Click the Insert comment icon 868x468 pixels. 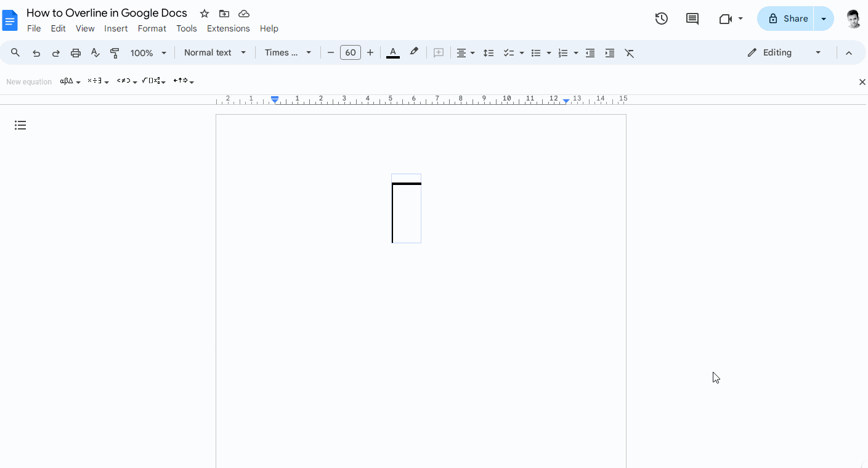click(438, 52)
